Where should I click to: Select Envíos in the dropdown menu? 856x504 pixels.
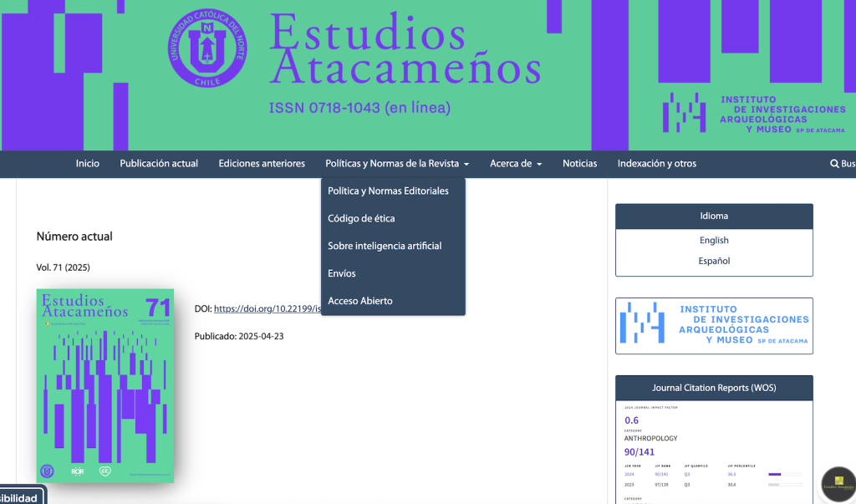tap(342, 273)
